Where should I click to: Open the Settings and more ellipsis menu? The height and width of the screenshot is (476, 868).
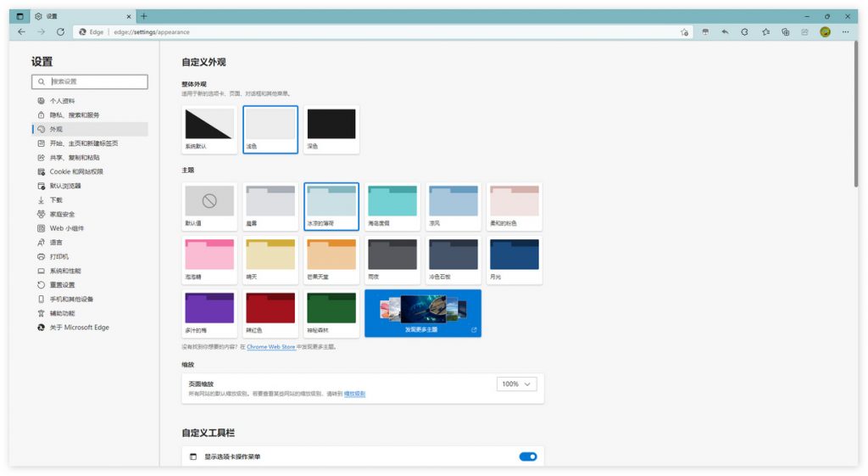[x=845, y=32]
